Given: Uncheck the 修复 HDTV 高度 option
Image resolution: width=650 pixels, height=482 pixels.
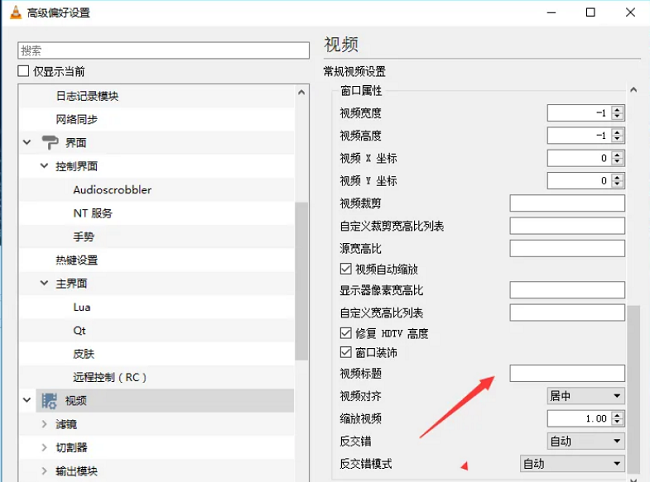Looking at the screenshot, I should 346,333.
